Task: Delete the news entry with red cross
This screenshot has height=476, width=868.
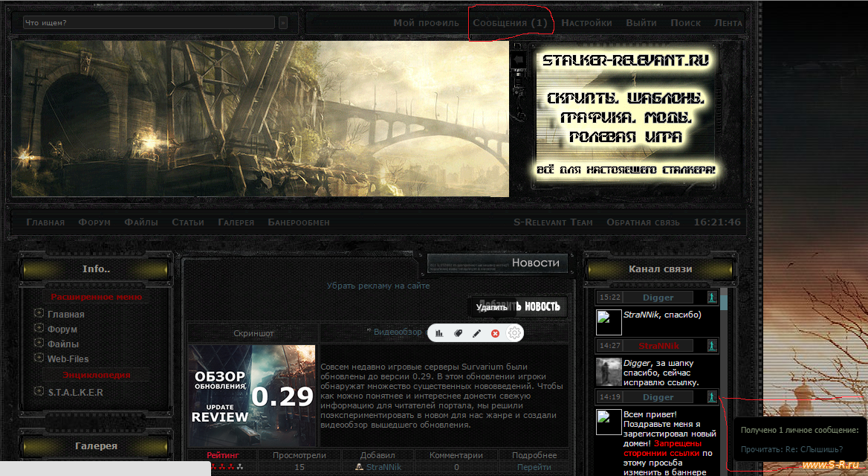Action: pyautogui.click(x=496, y=333)
